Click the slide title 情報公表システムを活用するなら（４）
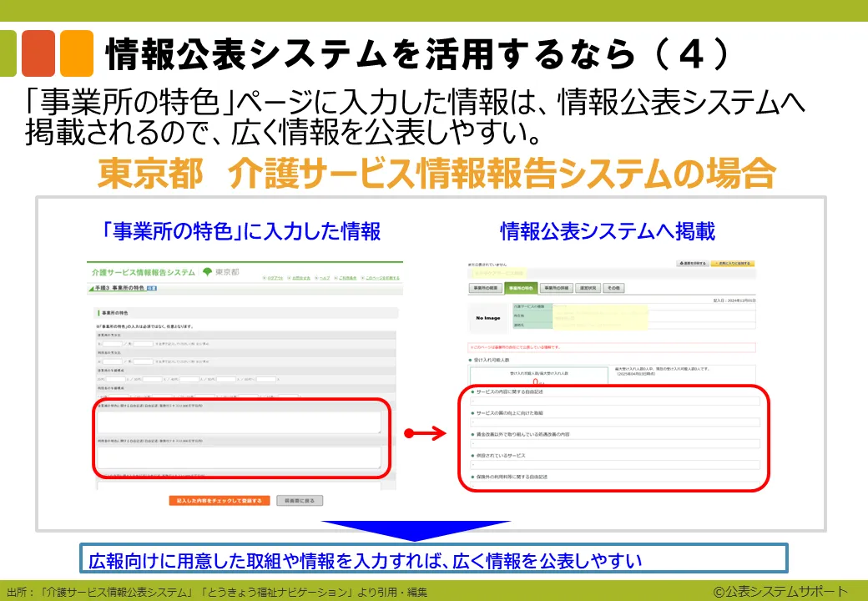868x601 pixels. click(x=418, y=54)
